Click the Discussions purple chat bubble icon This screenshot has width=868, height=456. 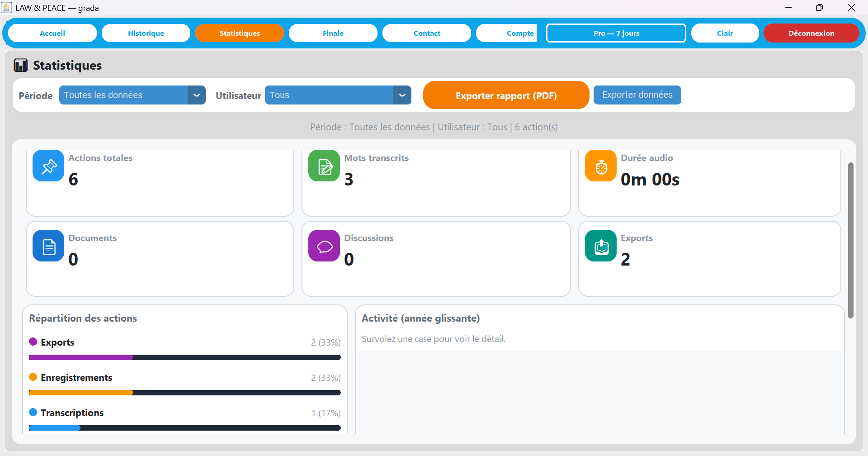(324, 246)
